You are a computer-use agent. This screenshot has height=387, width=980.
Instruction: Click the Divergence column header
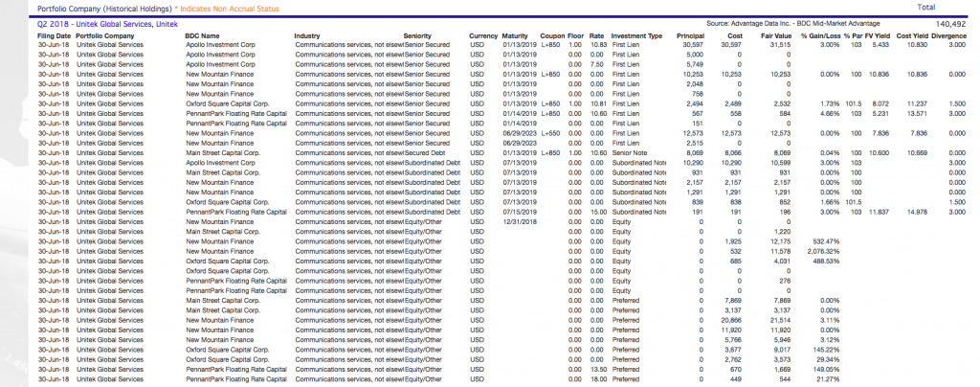[x=948, y=36]
